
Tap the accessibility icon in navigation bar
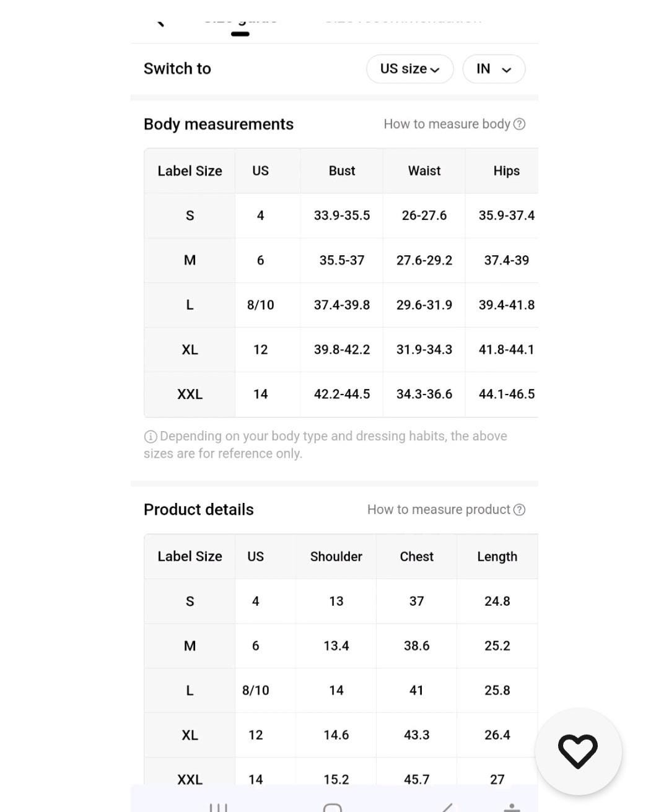(x=512, y=807)
